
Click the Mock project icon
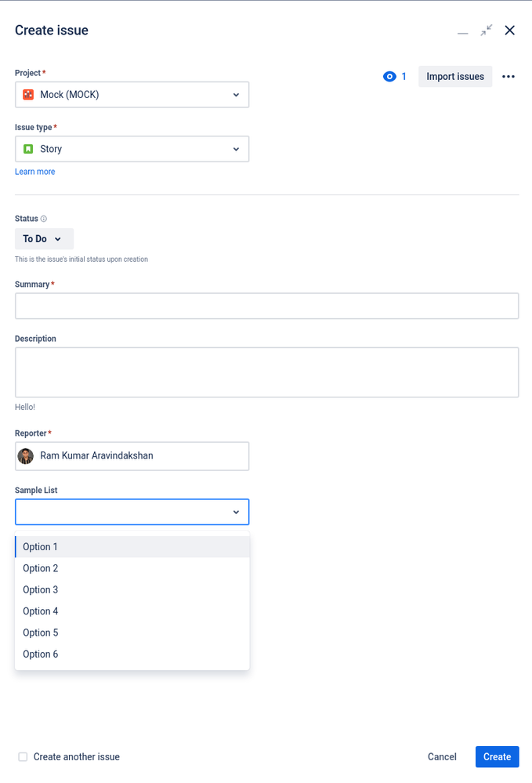click(28, 94)
